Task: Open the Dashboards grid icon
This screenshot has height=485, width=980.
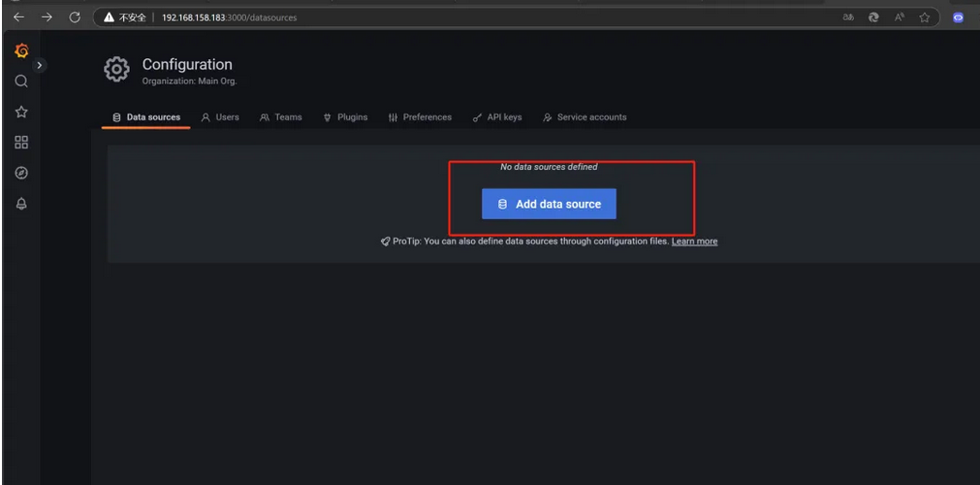Action: [x=21, y=142]
